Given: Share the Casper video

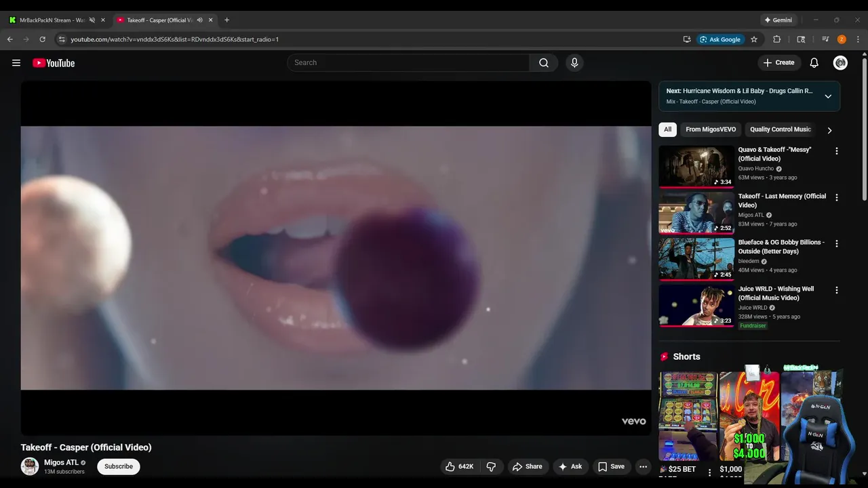Looking at the screenshot, I should click(528, 466).
